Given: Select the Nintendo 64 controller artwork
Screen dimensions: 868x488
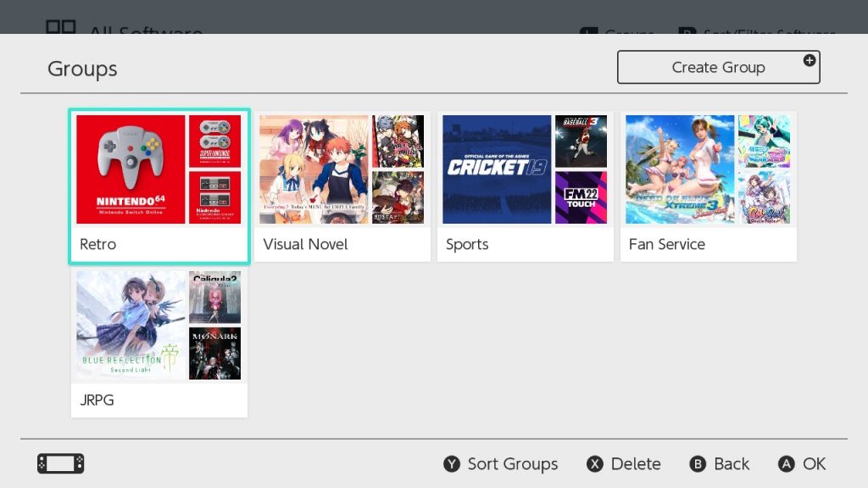Looking at the screenshot, I should [131, 169].
